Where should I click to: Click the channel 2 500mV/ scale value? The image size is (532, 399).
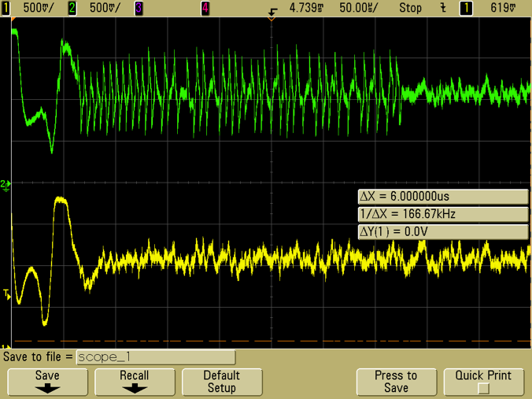pos(105,8)
